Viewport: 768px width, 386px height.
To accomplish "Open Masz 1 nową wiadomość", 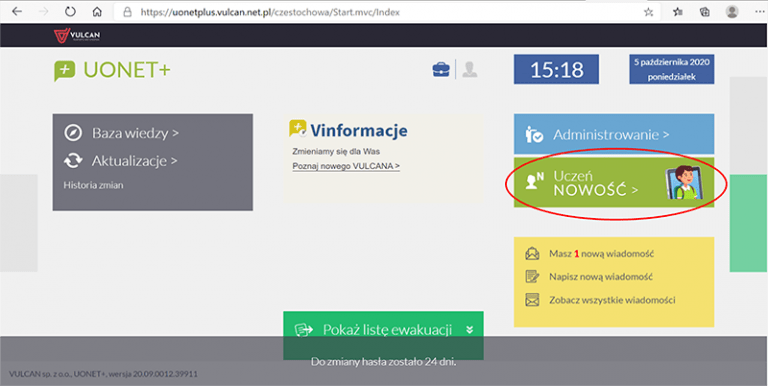I will [601, 254].
